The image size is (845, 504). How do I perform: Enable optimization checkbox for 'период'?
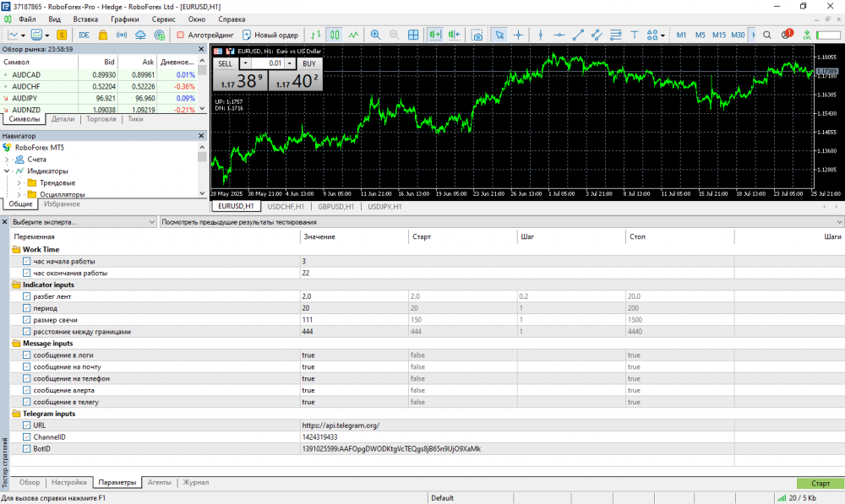(x=26, y=308)
